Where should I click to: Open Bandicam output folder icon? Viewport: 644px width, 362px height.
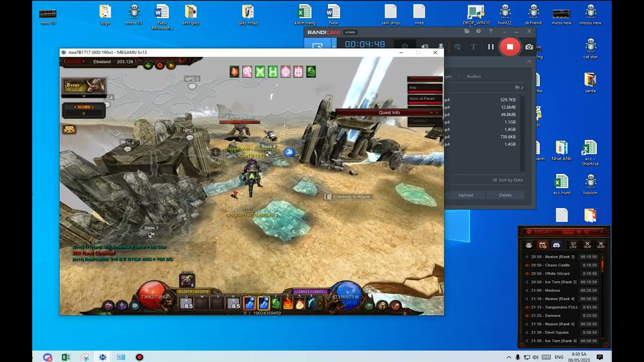466,31
